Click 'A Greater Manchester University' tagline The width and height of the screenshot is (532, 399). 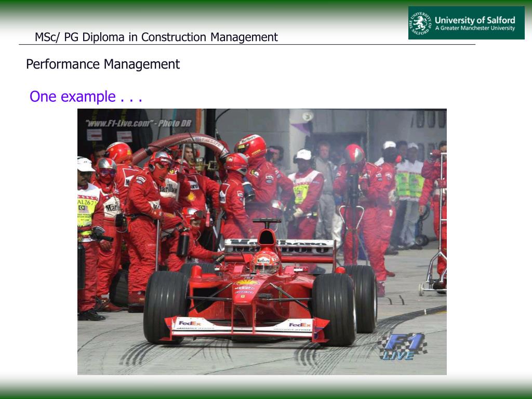tap(475, 28)
